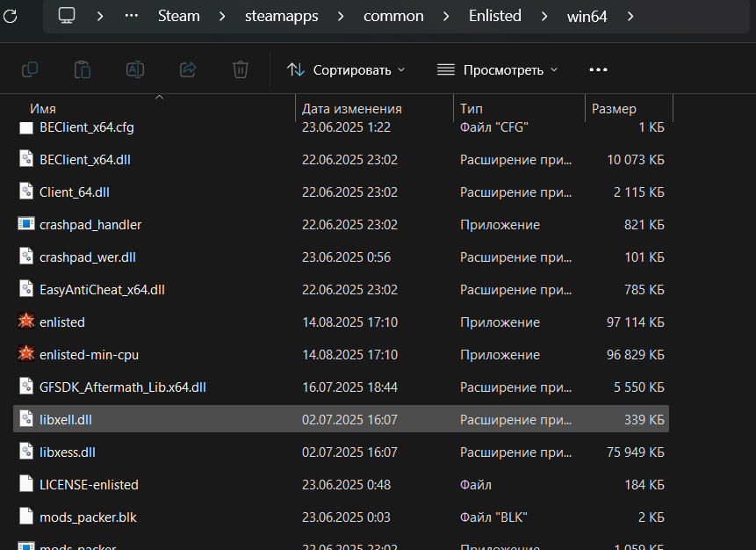The image size is (756, 550).
Task: Expand the chevron after steamapps breadcrumb
Action: [x=341, y=17]
